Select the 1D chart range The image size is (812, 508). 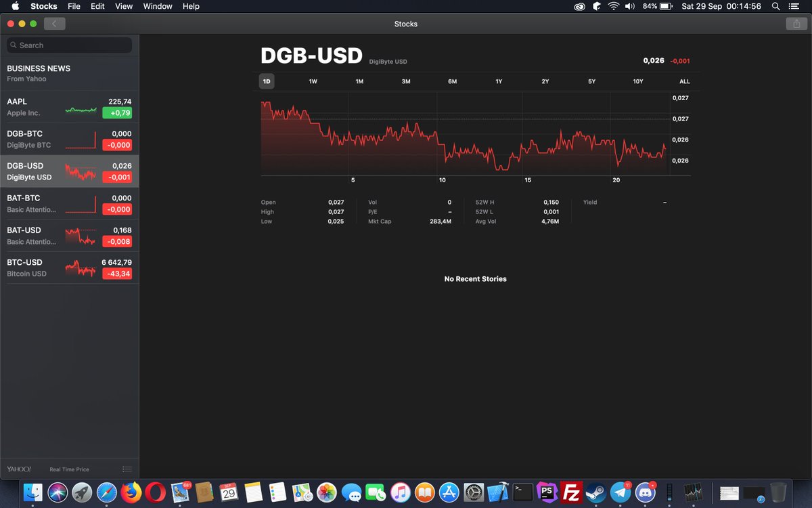267,81
